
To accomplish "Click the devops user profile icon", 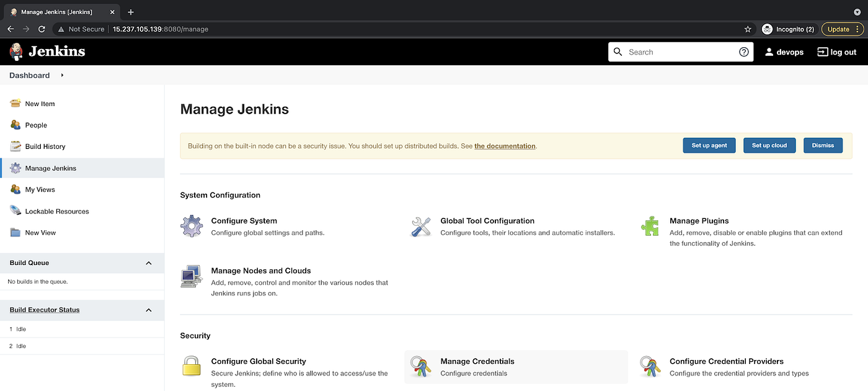I will (769, 52).
